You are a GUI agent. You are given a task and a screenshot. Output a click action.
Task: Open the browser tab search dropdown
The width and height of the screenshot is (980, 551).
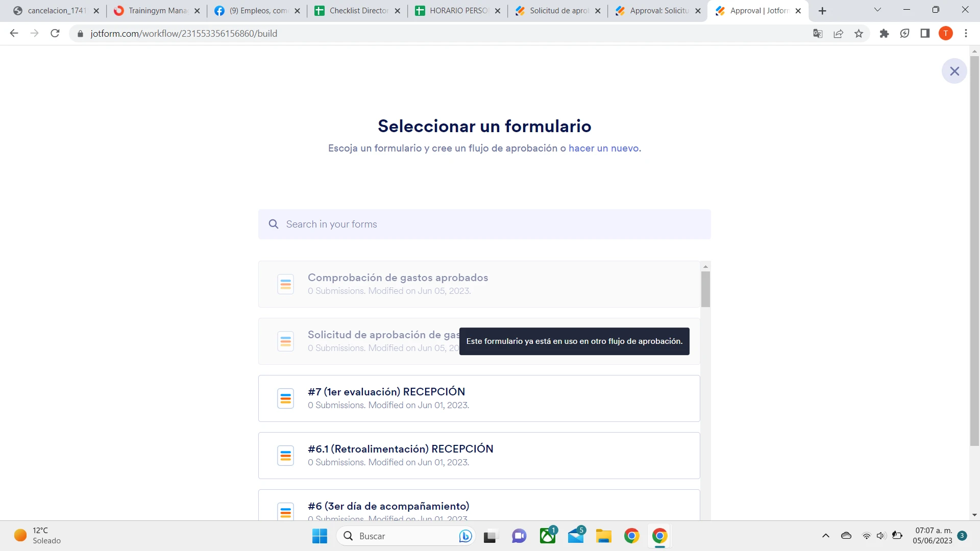877,9
